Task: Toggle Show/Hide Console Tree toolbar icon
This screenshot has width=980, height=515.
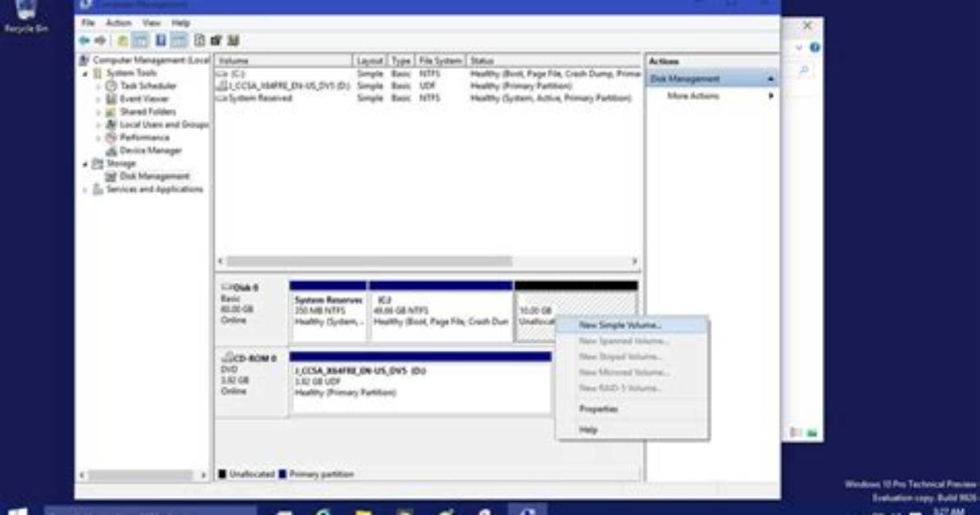Action: pyautogui.click(x=141, y=41)
